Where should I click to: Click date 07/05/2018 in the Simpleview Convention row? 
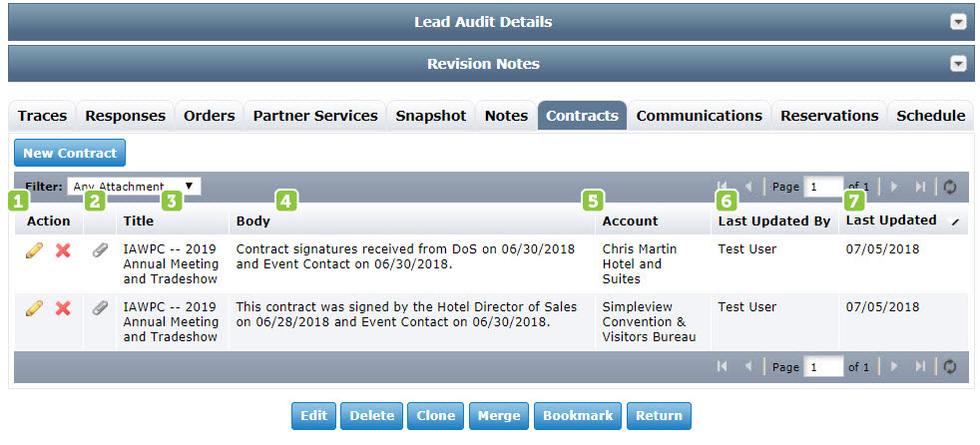882,307
